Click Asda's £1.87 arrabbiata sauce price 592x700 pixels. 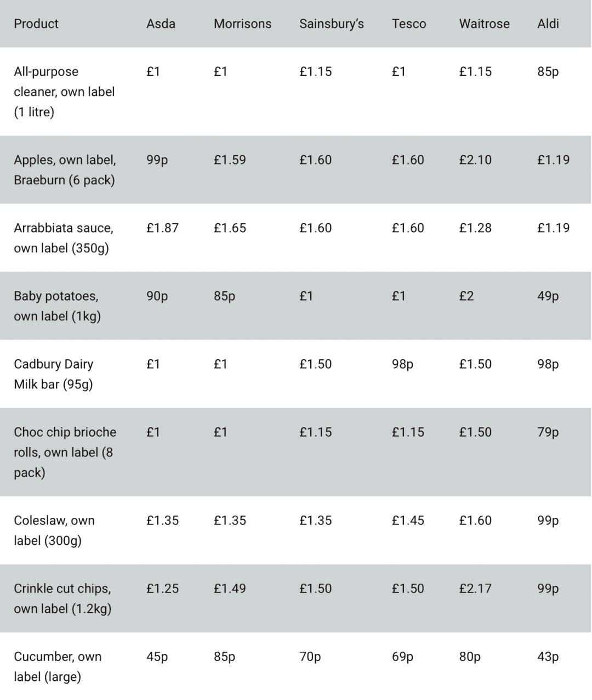(x=162, y=228)
